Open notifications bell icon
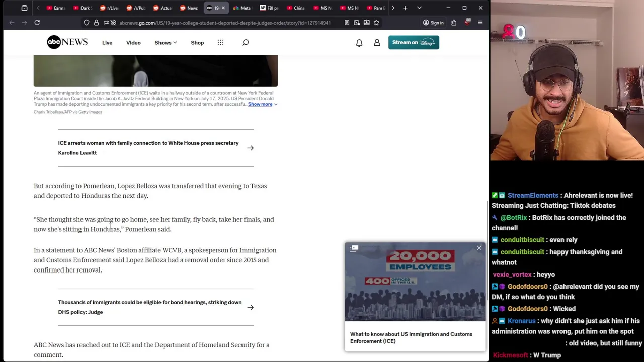The image size is (644, 362). (359, 43)
